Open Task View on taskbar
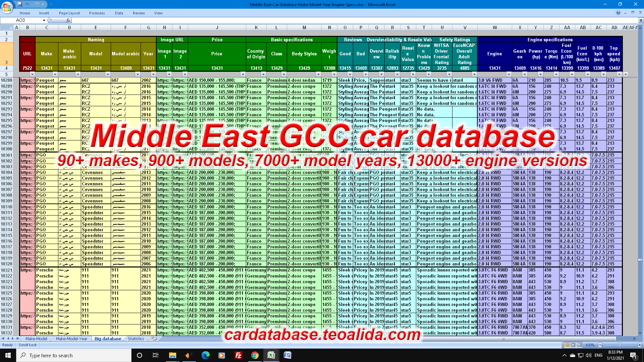This screenshot has width=644, height=362. [x=156, y=355]
